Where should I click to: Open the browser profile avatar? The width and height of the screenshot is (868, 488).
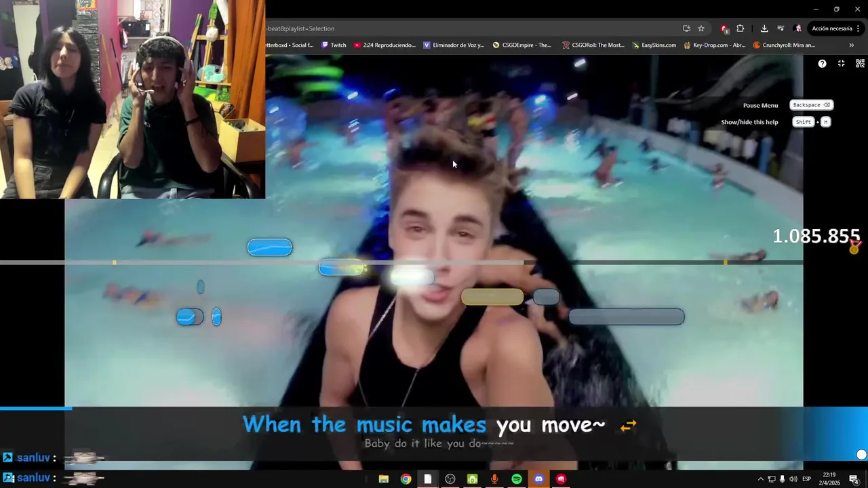tap(797, 28)
